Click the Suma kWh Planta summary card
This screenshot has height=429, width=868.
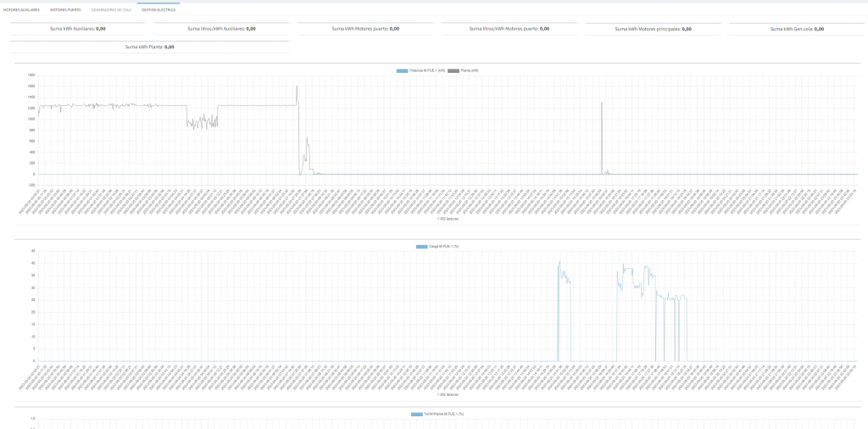(x=149, y=47)
